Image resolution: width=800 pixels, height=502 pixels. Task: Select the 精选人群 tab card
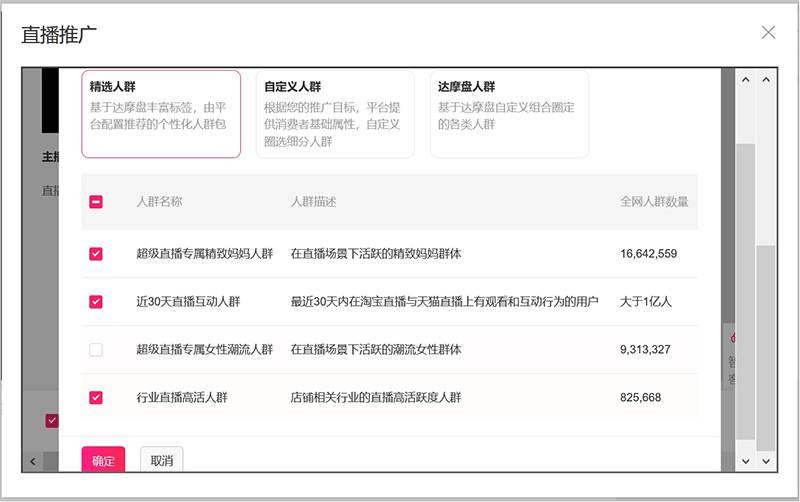coord(160,113)
